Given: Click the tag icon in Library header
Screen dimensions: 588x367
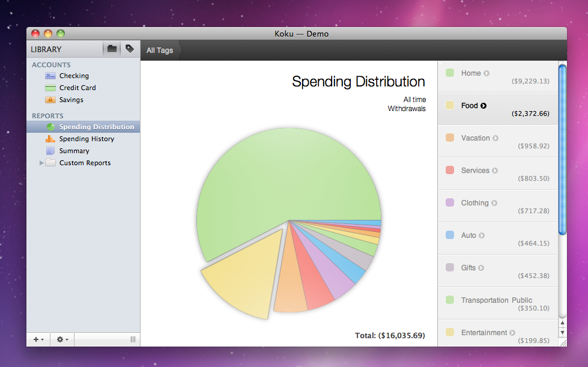Looking at the screenshot, I should 130,49.
